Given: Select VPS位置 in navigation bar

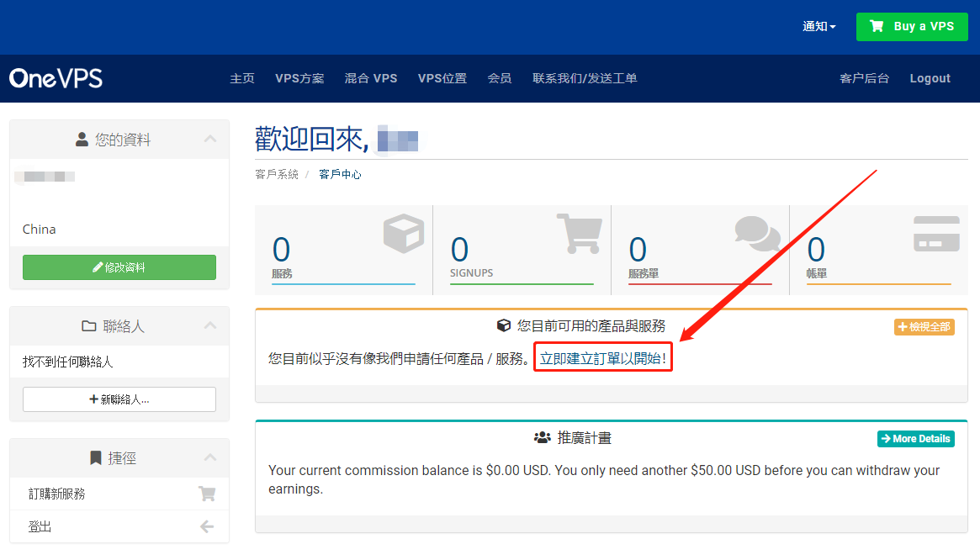Looking at the screenshot, I should [442, 78].
